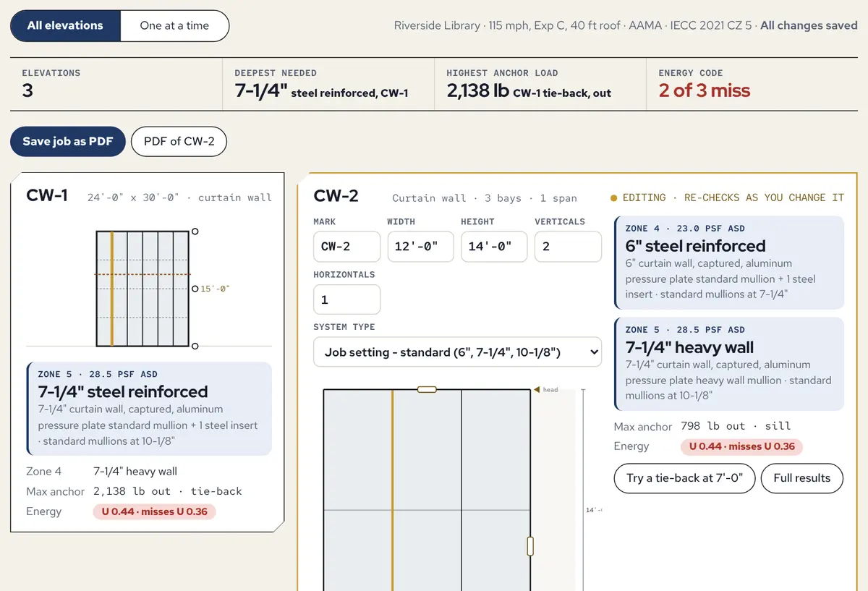Click the CW-2 elevation editing diagram
This screenshot has width=868, height=591.
[427, 490]
